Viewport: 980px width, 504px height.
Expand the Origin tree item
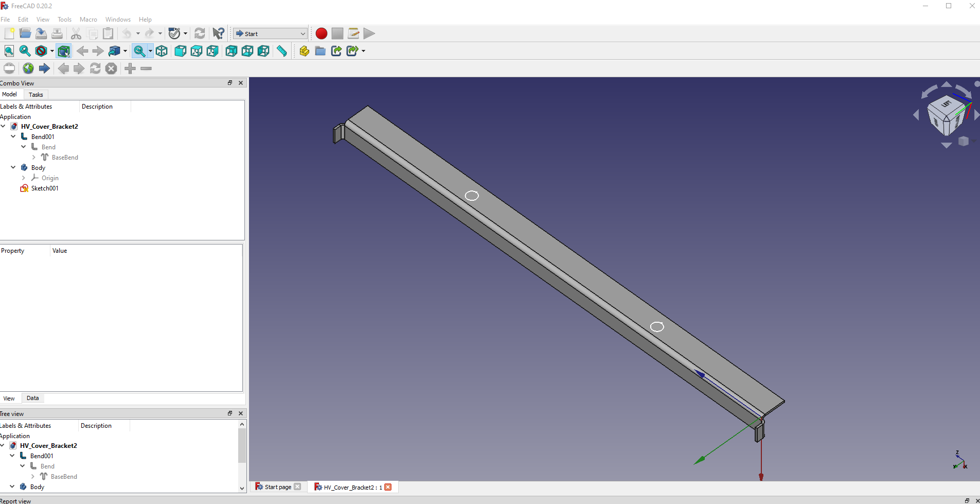(x=24, y=178)
